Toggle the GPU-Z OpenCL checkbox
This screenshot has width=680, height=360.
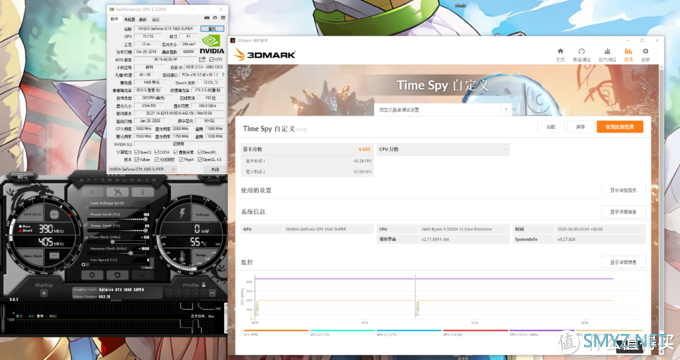137,152
